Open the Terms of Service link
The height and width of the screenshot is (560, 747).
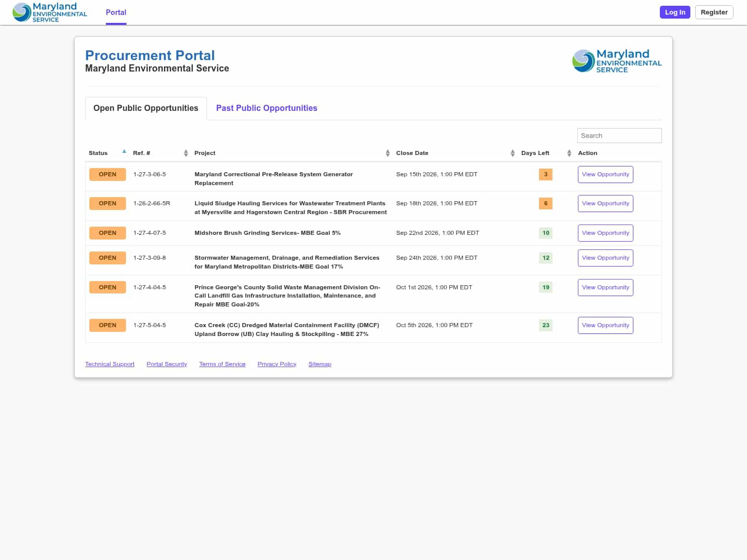[222, 365]
